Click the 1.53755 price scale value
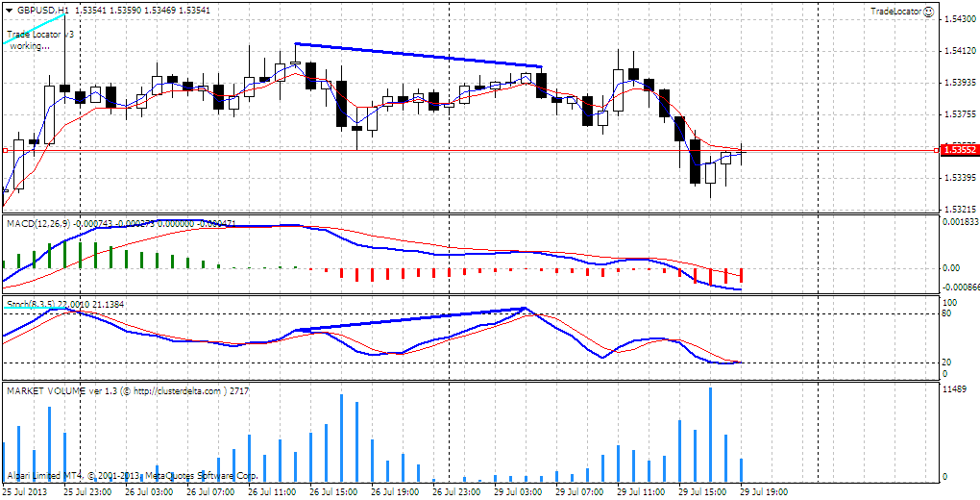Screen dimensions: 980x500 [x=958, y=114]
